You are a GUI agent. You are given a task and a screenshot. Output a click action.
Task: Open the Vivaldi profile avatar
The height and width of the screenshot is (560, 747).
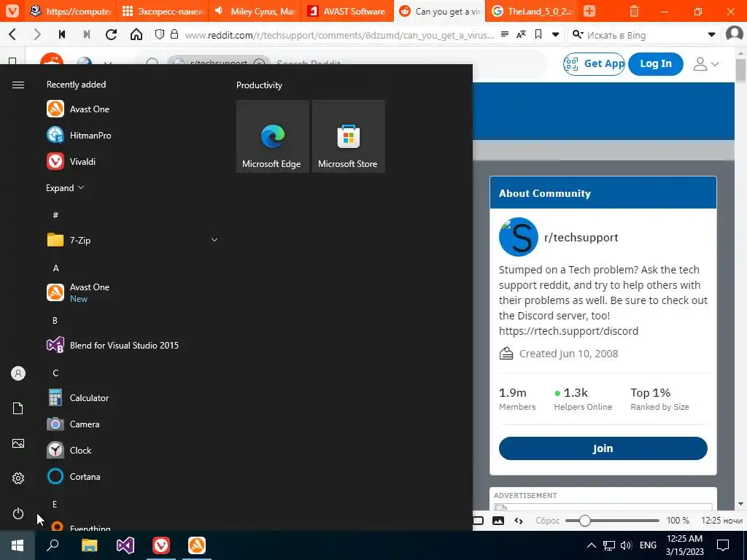click(x=734, y=34)
